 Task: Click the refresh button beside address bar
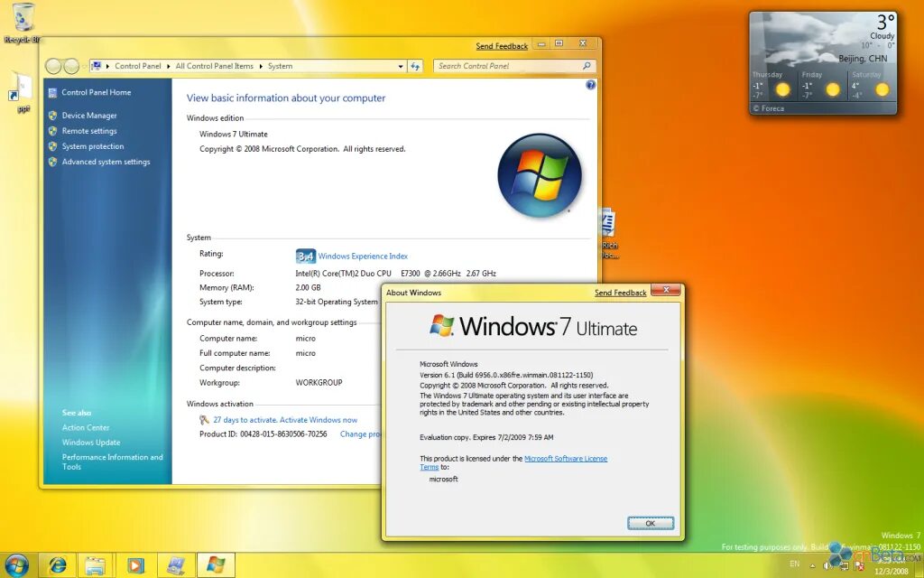415,66
